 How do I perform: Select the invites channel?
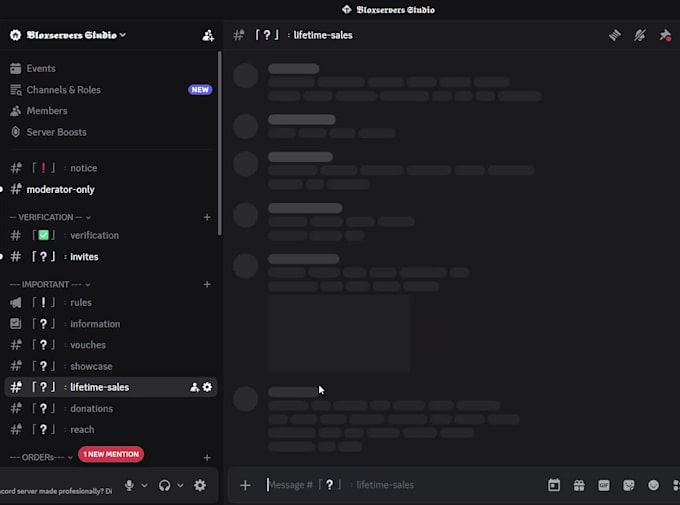coord(111,257)
